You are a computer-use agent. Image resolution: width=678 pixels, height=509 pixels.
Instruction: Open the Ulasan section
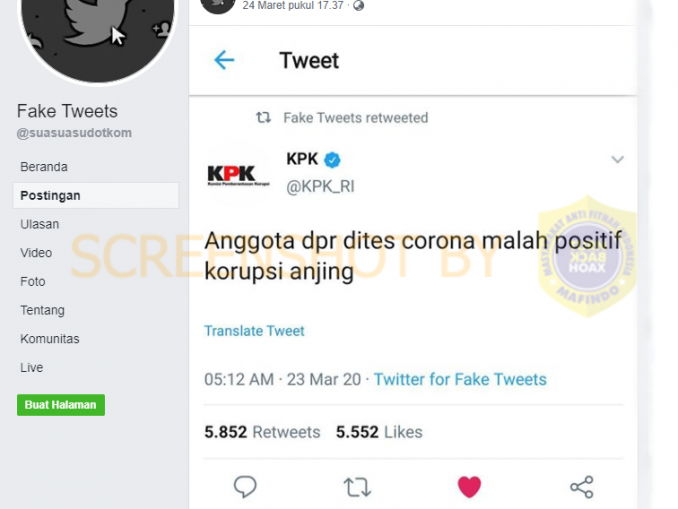pos(39,224)
